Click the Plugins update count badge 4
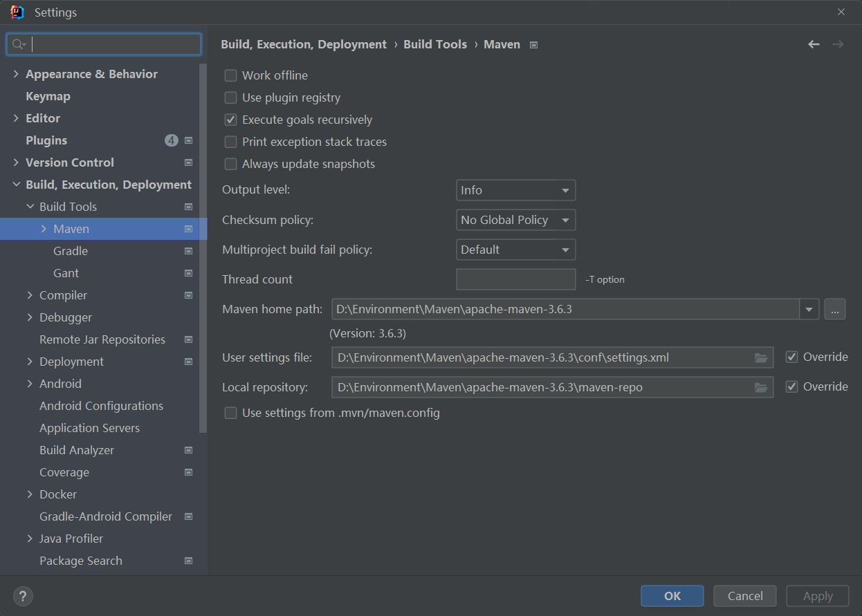This screenshot has width=862, height=616. click(x=172, y=140)
